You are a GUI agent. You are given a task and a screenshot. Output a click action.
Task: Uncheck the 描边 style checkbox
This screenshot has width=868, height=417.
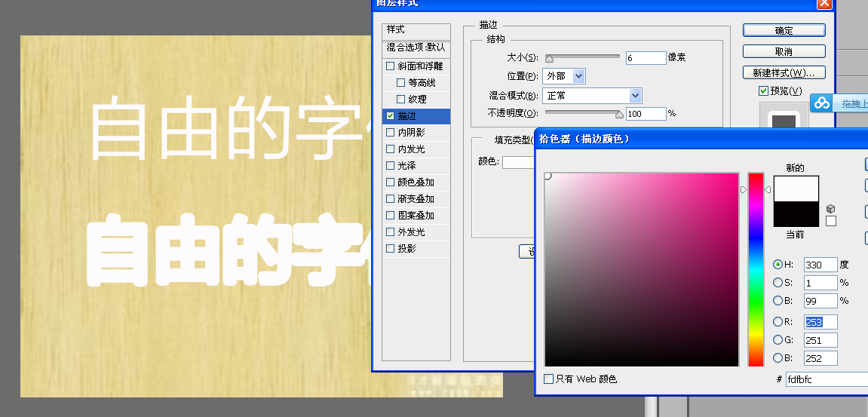(x=391, y=115)
